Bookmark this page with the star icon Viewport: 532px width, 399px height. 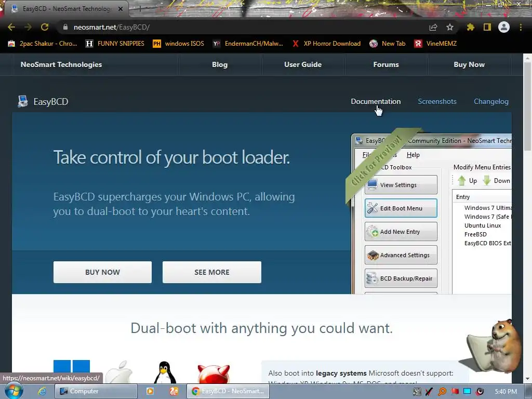click(449, 27)
